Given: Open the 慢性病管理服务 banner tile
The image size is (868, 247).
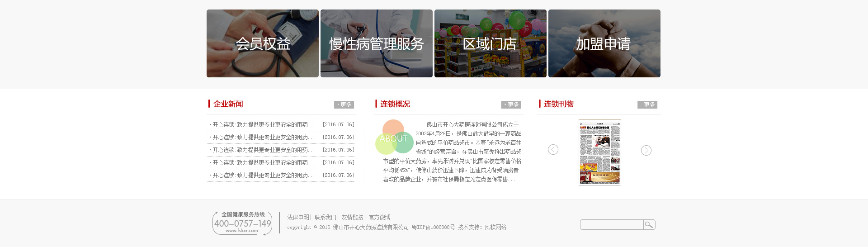Looking at the screenshot, I should tap(377, 43).
